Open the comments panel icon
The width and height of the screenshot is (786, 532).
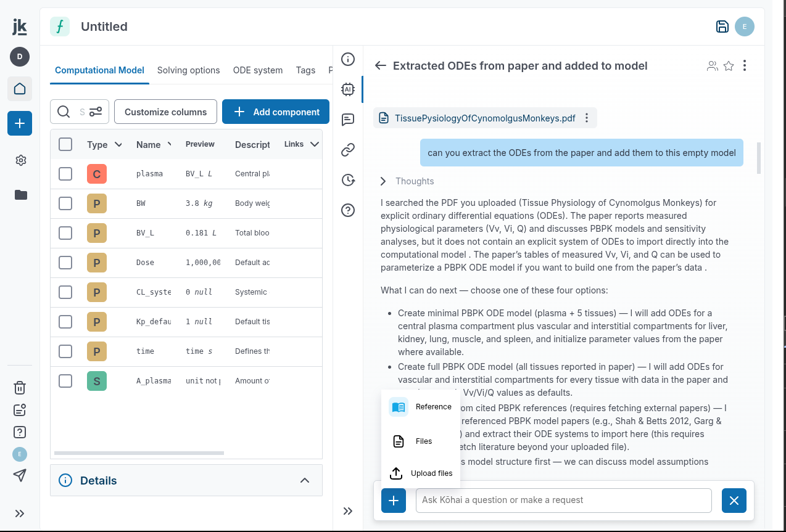click(348, 119)
